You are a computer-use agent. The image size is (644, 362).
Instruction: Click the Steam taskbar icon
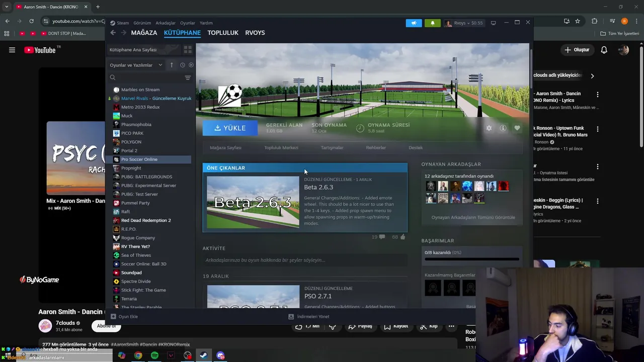(204, 355)
